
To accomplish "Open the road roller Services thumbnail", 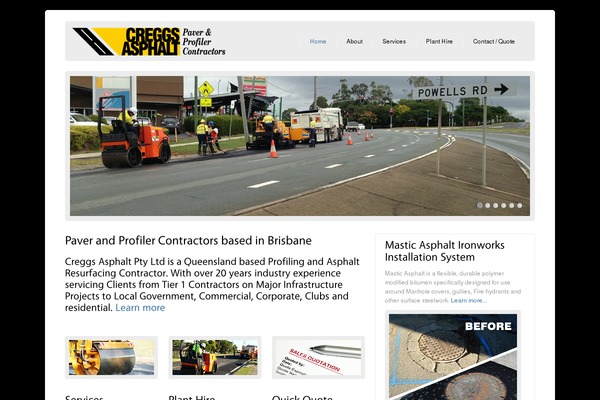I will click(x=111, y=358).
